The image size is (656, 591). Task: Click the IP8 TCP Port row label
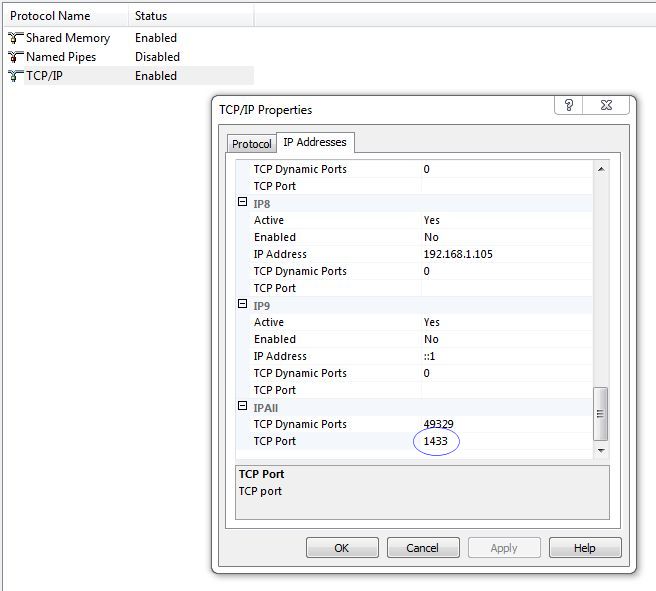pos(274,288)
